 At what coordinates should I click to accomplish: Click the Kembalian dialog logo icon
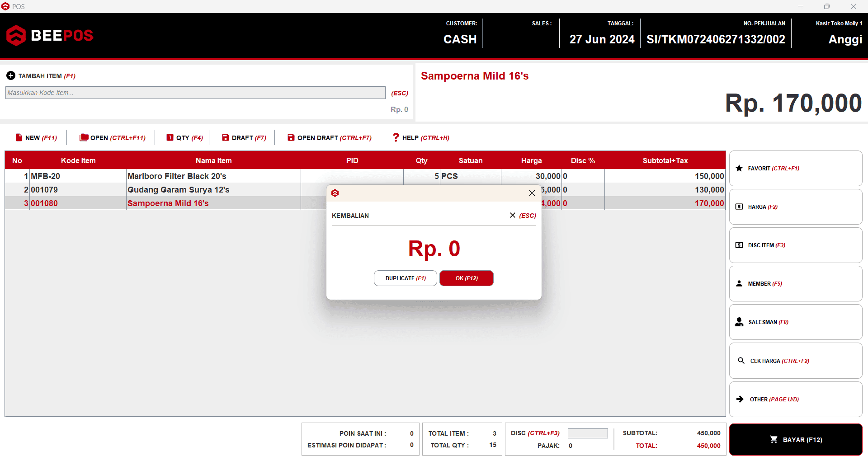[x=335, y=193]
